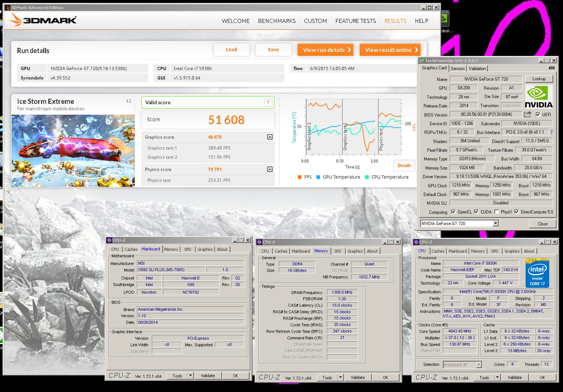Viewport: 563px width, 392px height.
Task: Click the BIOS save/share arrow icon in GPU-Z
Action: pyautogui.click(x=527, y=114)
